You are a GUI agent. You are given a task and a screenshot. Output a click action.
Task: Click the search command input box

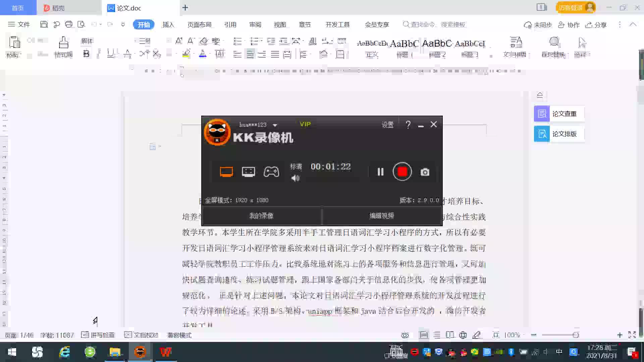(434, 24)
